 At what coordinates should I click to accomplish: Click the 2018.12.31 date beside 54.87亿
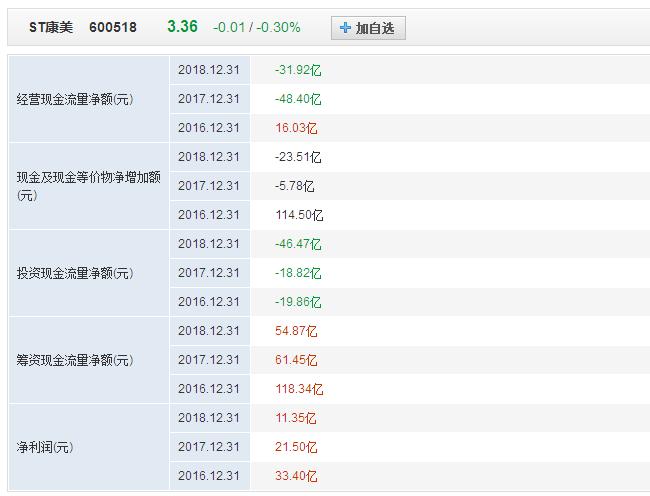coord(209,331)
